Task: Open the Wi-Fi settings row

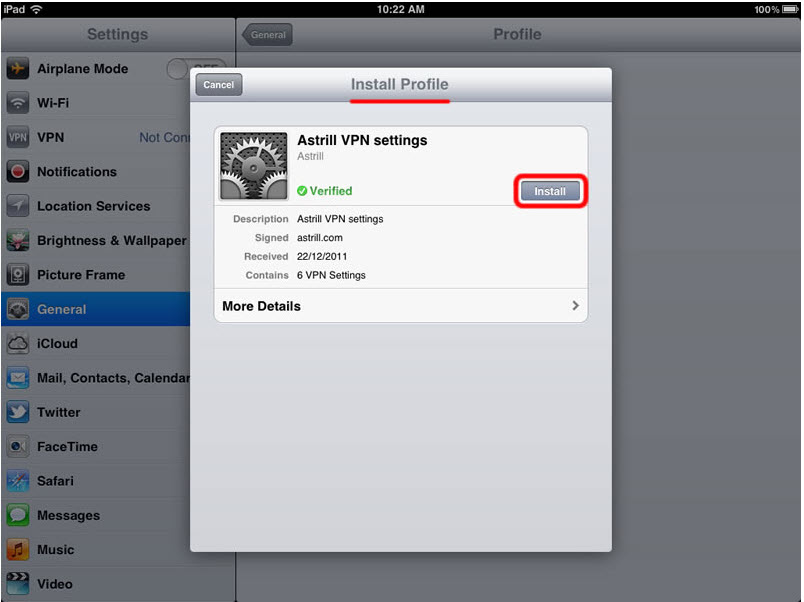Action: (x=96, y=103)
